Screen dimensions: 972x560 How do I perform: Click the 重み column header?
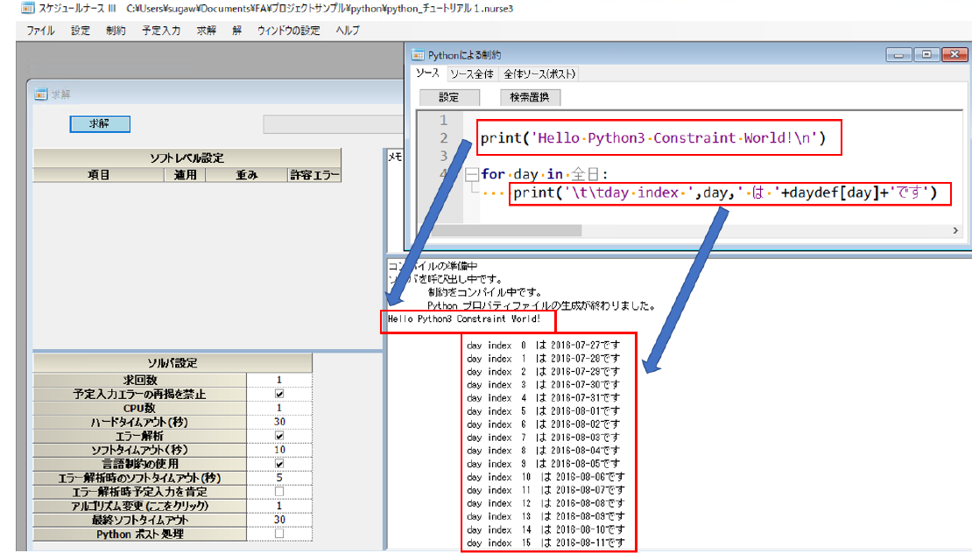coord(247,175)
